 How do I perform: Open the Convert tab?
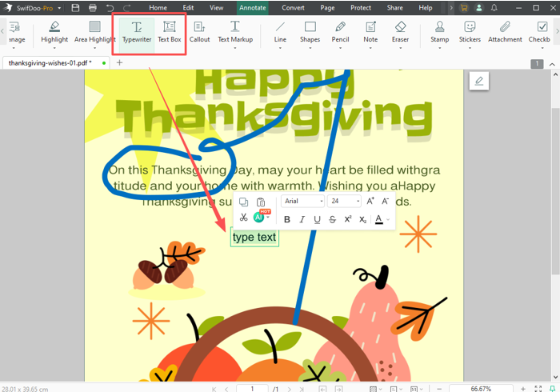(293, 7)
